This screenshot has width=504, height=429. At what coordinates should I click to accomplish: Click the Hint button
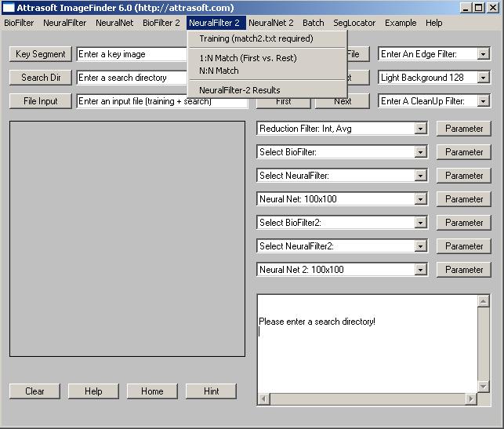tap(211, 391)
